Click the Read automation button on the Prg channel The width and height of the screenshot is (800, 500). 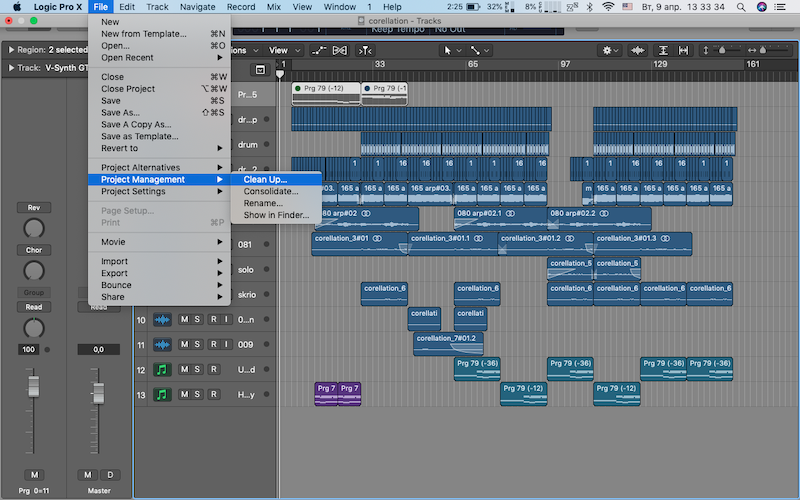point(34,307)
